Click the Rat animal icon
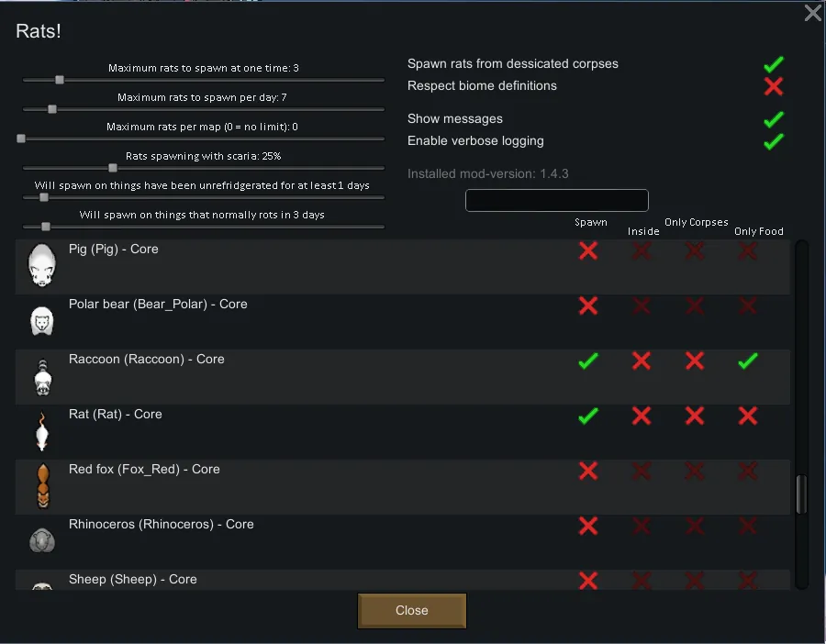This screenshot has width=826, height=644. point(41,431)
